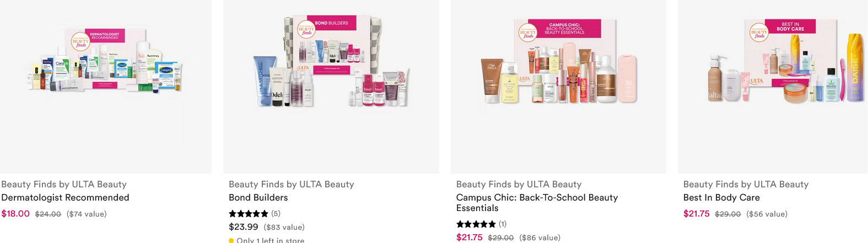Viewport: 868px width, 243px height.
Task: Click brand name above Dermatologist Recommended
Action: coord(64,184)
